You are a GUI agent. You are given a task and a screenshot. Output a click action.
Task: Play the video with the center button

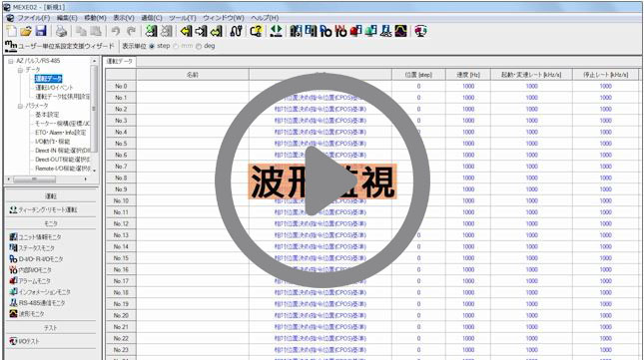[322, 180]
